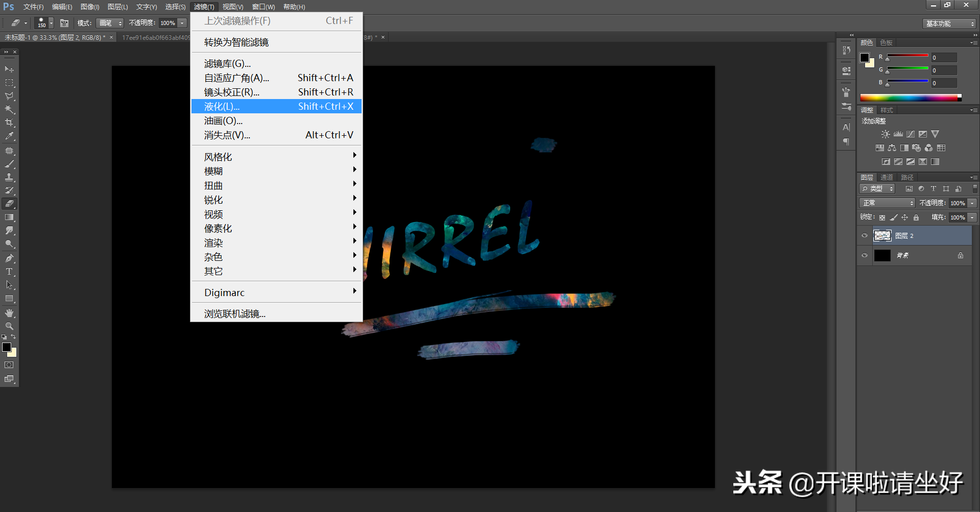The height and width of the screenshot is (512, 980).
Task: Open the Paragraph panel icon
Action: [846, 141]
